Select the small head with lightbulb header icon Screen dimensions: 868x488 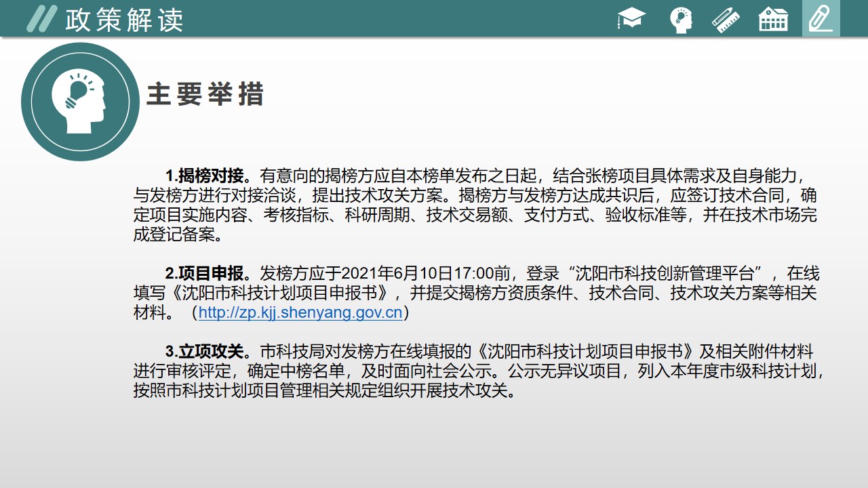click(x=681, y=19)
